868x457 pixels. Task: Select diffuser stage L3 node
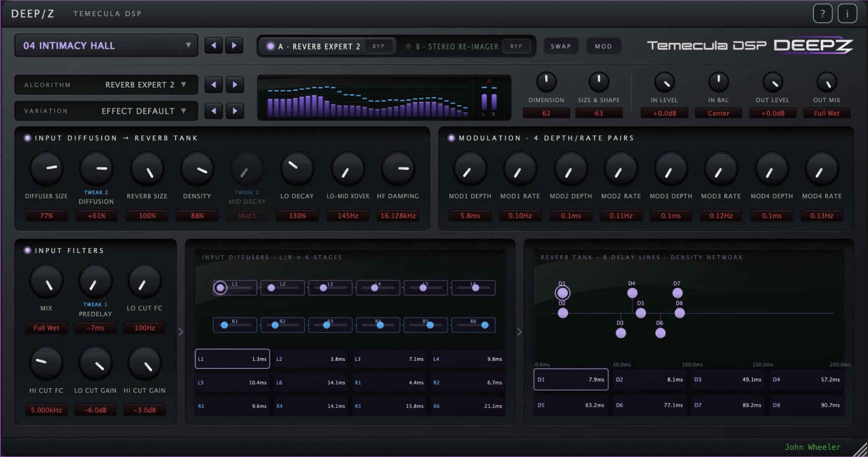click(323, 287)
